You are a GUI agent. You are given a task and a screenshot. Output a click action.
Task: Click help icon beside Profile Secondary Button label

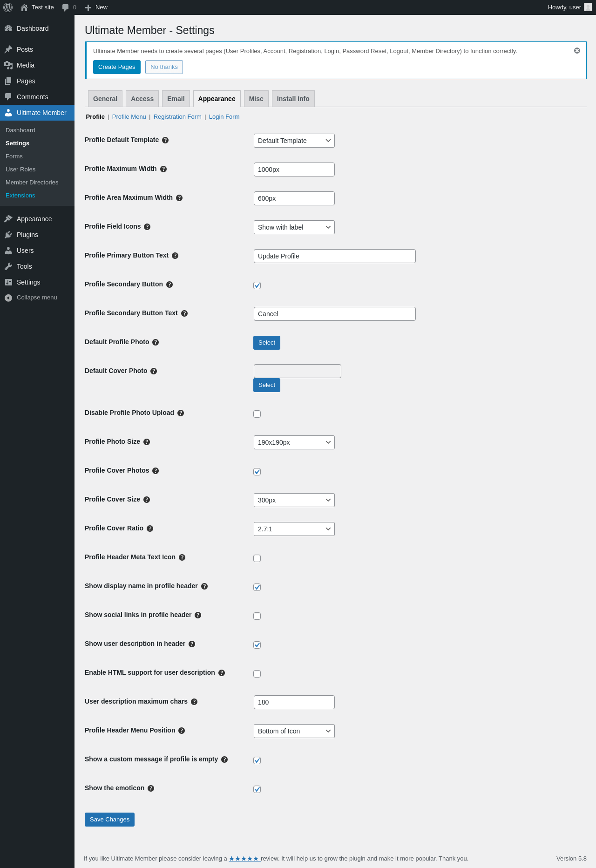(x=169, y=285)
